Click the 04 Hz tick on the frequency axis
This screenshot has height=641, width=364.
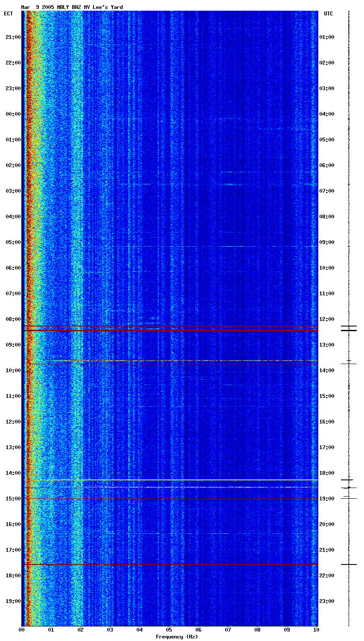pyautogui.click(x=140, y=630)
